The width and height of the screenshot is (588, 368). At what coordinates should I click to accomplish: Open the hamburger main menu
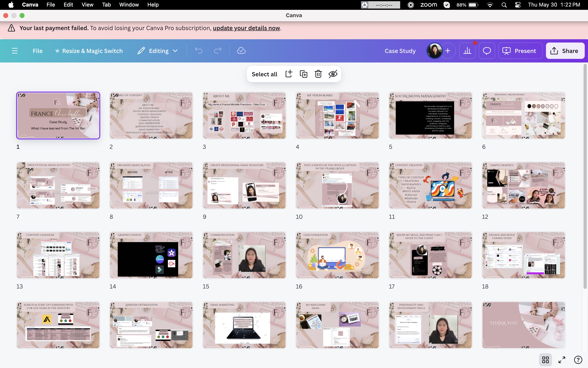tap(14, 51)
